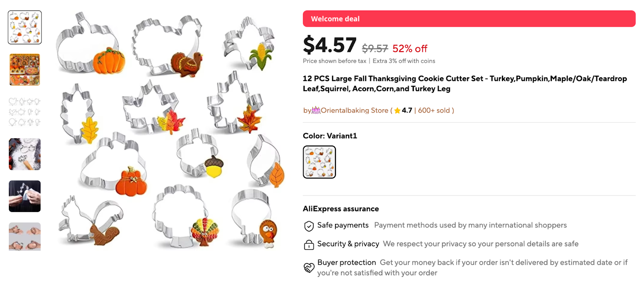The width and height of the screenshot is (644, 293).
Task: Click the Welcome deal banner
Action: pyautogui.click(x=468, y=19)
